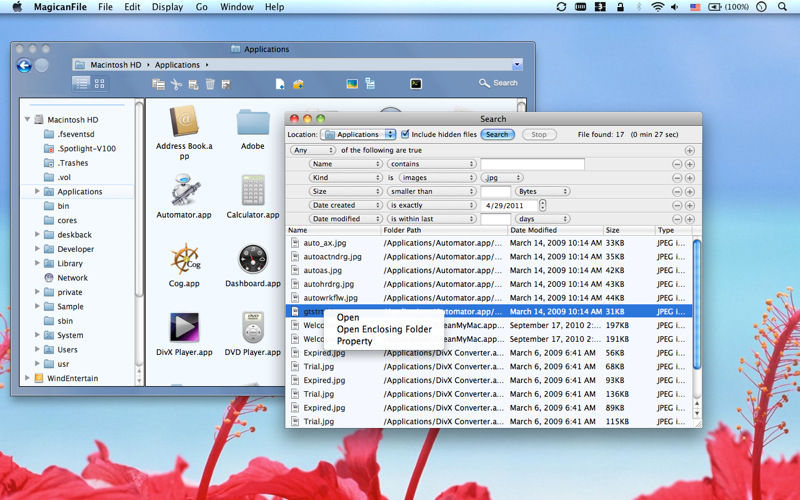Click the blue Search button
800x500 pixels.
pos(497,135)
